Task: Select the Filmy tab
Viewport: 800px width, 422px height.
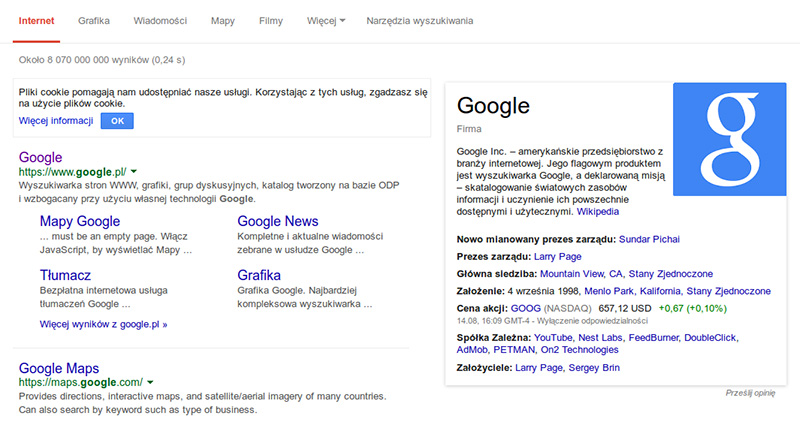Action: tap(270, 20)
